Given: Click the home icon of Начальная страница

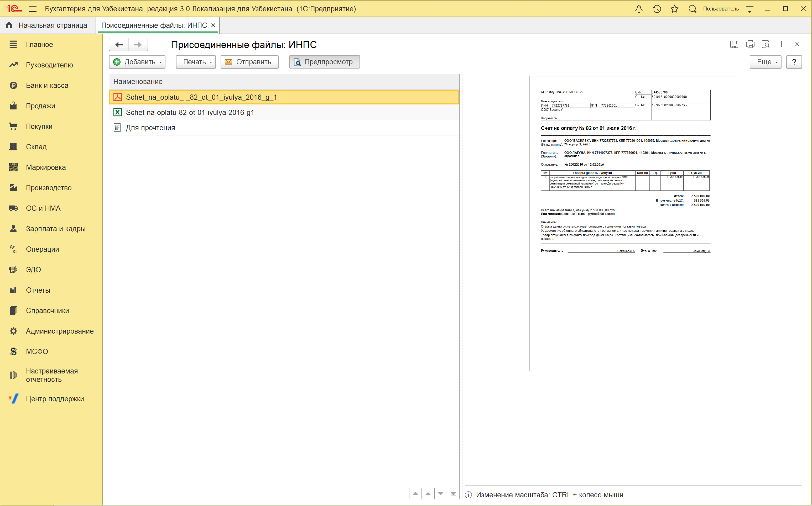Looking at the screenshot, I should coord(9,25).
